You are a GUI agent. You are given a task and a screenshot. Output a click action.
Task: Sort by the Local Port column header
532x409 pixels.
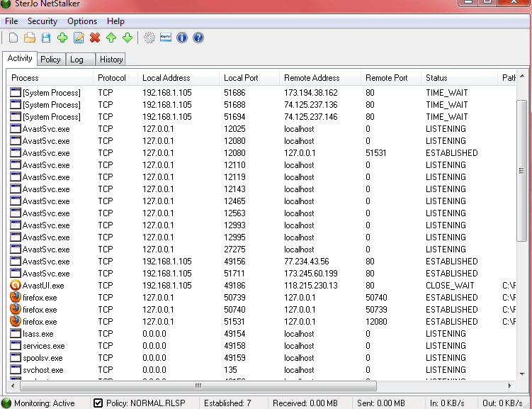(x=249, y=78)
